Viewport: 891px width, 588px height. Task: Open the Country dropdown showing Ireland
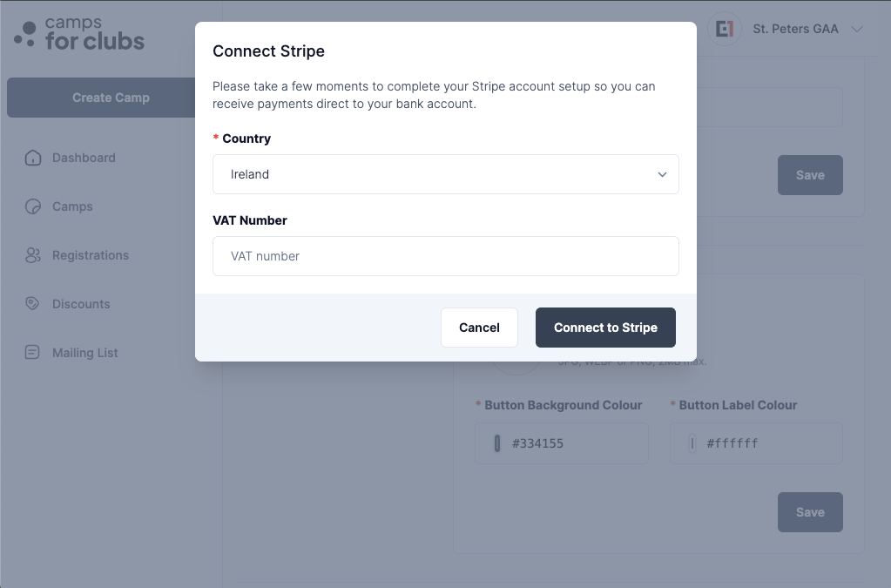[x=446, y=174]
